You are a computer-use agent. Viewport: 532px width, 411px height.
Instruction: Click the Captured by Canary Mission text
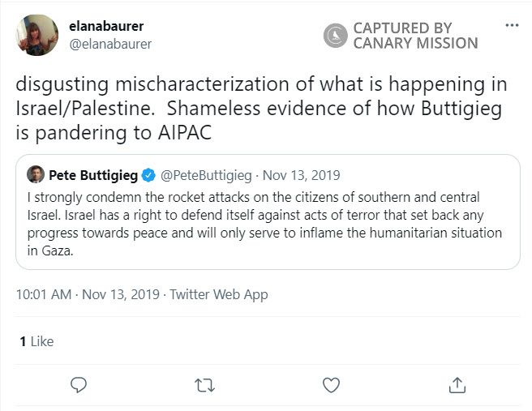coord(415,36)
